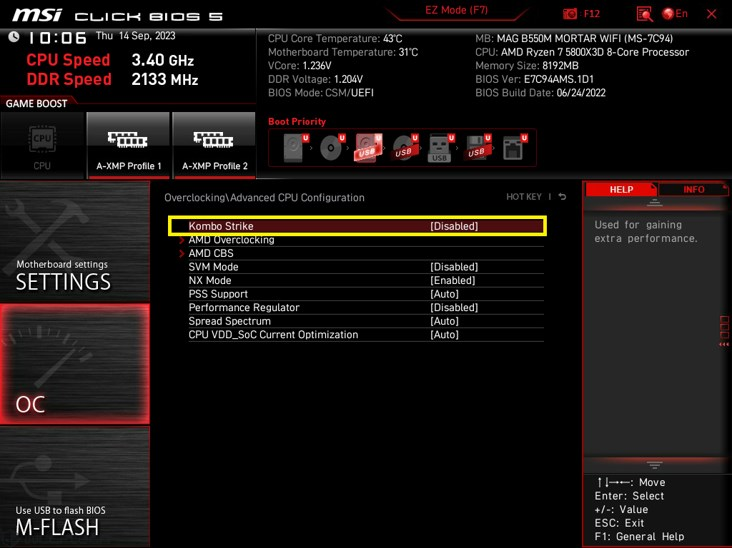
Task: Select the USB floppy boot device icon
Action: click(x=477, y=148)
